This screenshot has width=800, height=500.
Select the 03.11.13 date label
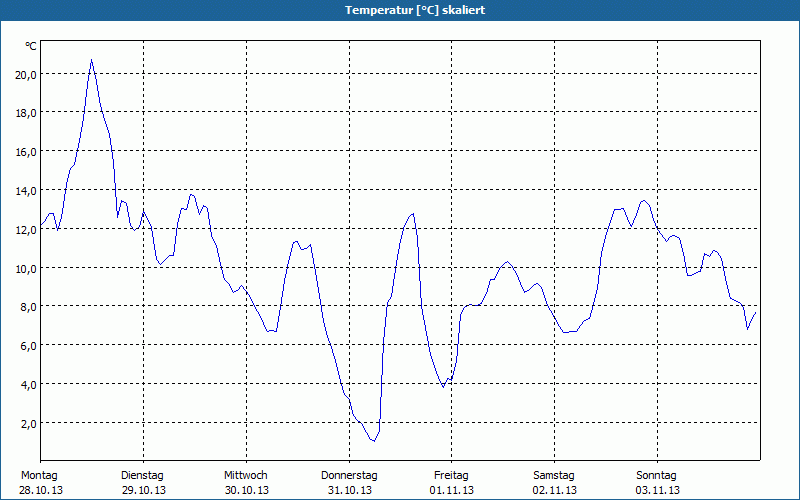(658, 491)
